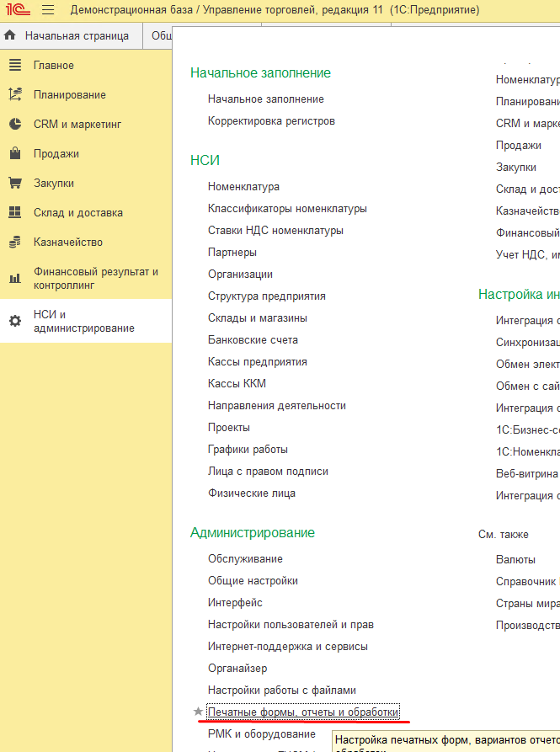Open the Казначейство section in the sidebar
560x752 pixels.
tap(68, 243)
